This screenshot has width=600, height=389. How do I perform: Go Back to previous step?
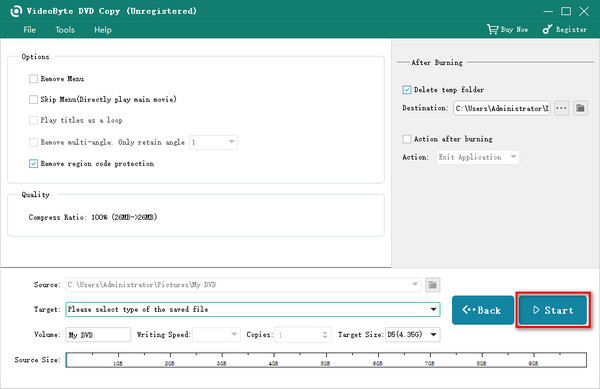483,310
